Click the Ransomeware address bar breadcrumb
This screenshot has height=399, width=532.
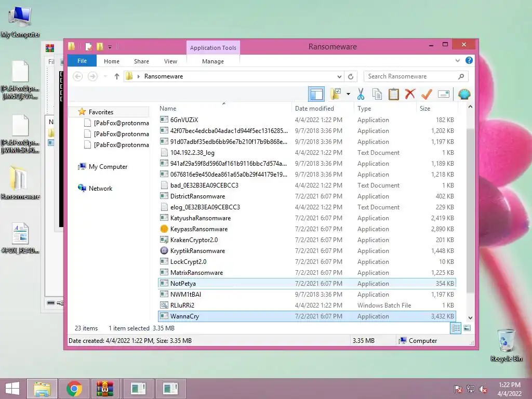pyautogui.click(x=164, y=76)
